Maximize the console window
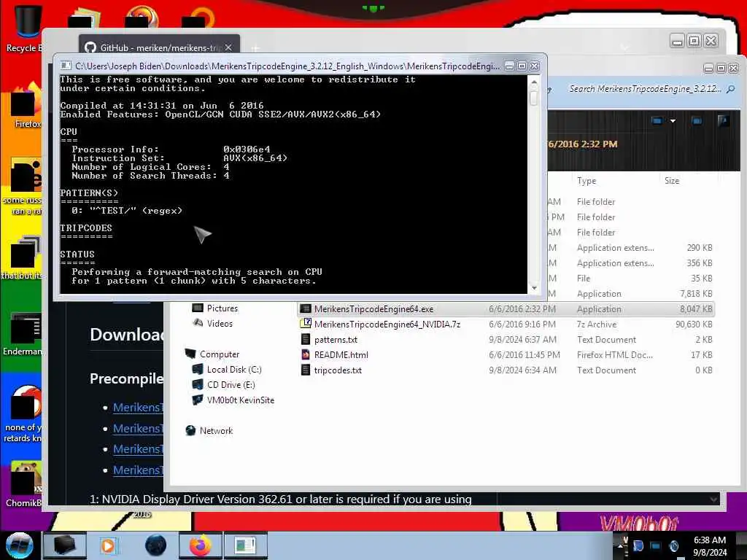The height and width of the screenshot is (560, 747). click(x=522, y=66)
